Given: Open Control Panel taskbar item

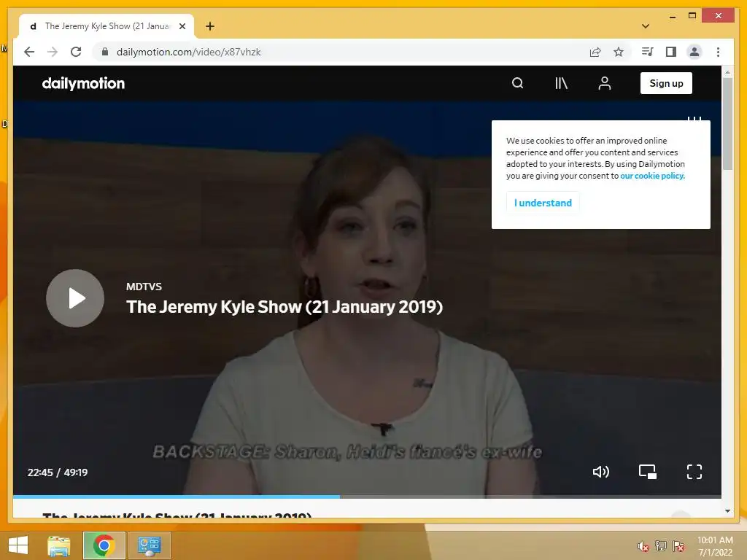Looking at the screenshot, I should point(149,545).
